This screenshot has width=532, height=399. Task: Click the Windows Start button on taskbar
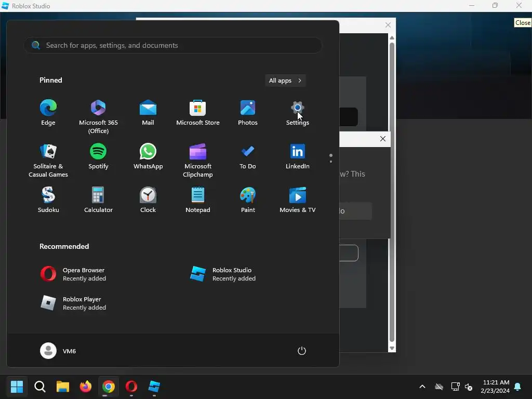click(17, 387)
